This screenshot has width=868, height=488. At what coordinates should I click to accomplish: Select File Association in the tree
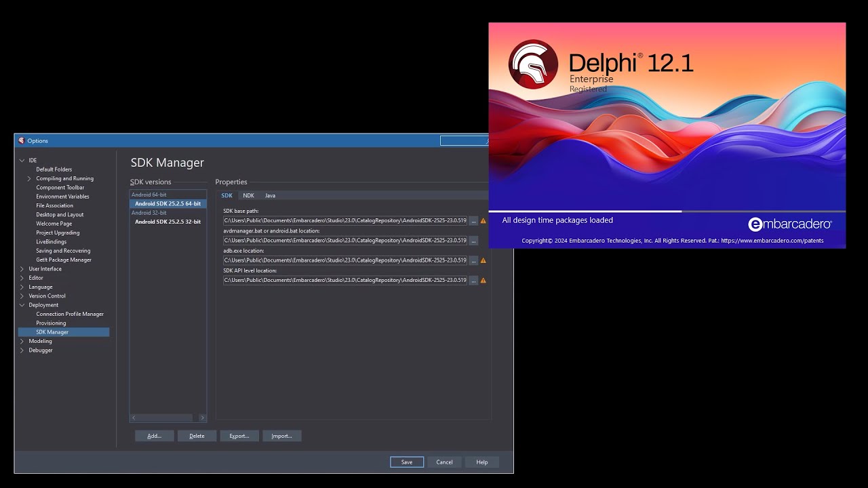[55, 206]
